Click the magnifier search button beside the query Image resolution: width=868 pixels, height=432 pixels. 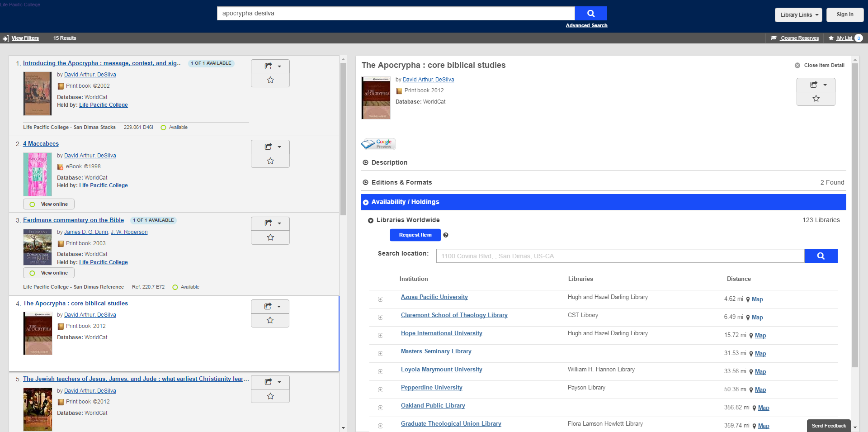coord(591,14)
